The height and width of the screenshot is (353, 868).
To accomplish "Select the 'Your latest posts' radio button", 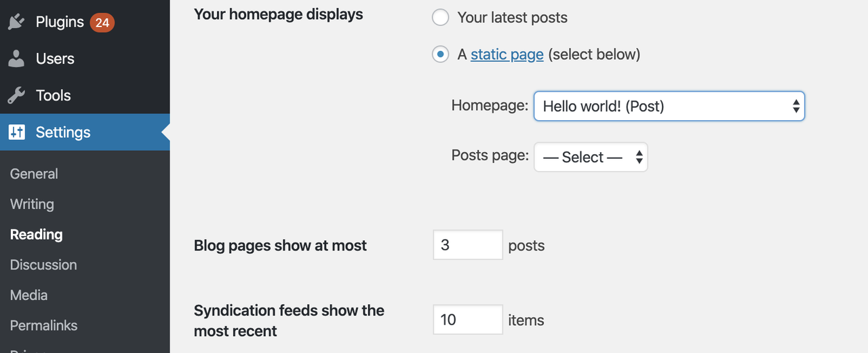I will (441, 18).
